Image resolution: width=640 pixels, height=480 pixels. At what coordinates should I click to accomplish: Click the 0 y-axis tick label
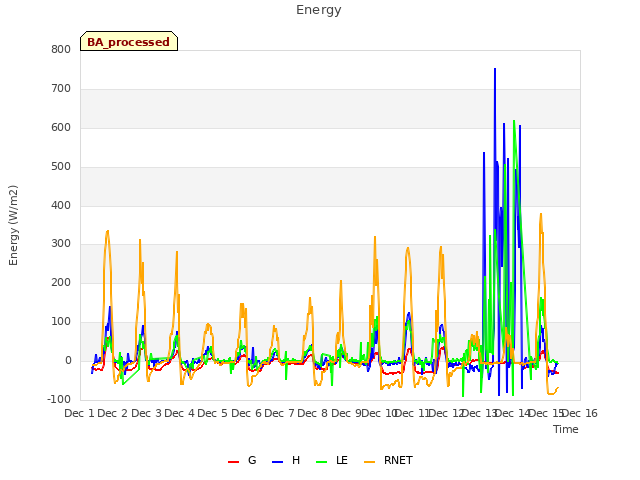click(x=68, y=361)
